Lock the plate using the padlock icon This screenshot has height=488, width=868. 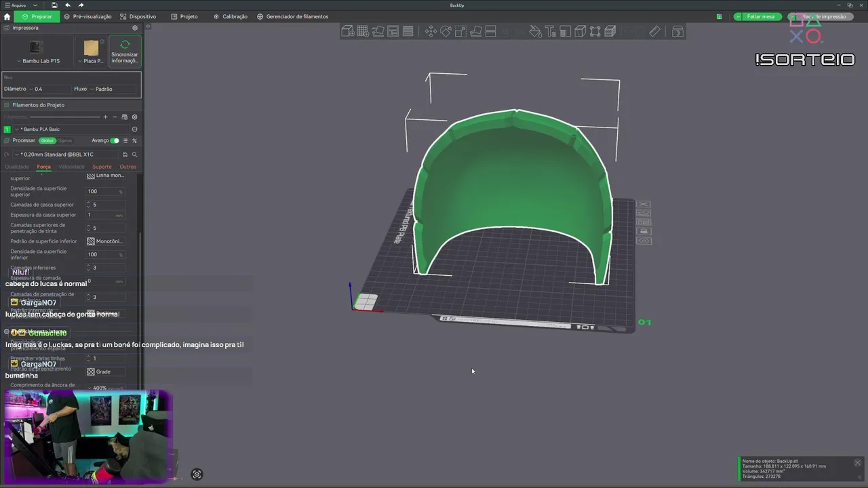pos(644,231)
